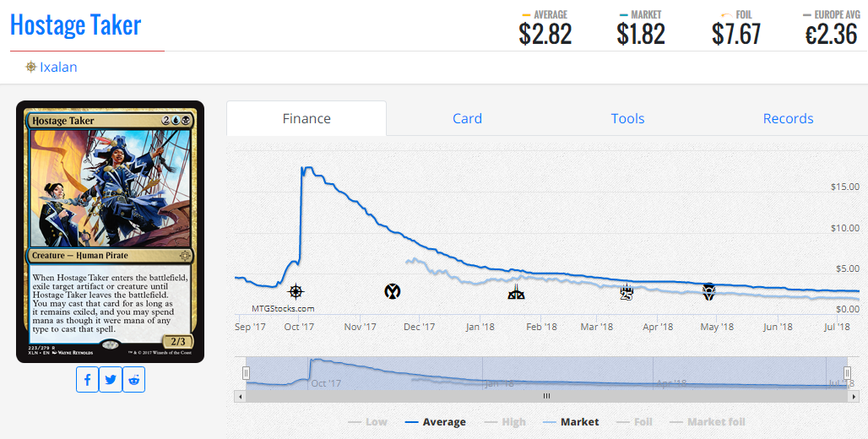This screenshot has width=868, height=439.
Task: Switch to the Records tab
Action: coord(789,118)
